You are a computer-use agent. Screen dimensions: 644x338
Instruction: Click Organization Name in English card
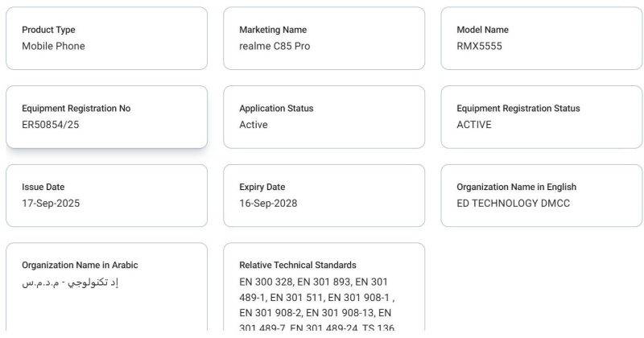pos(541,196)
